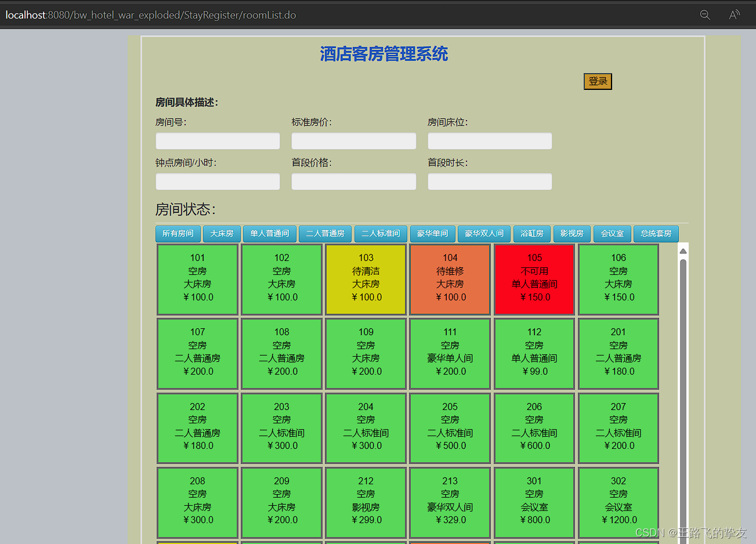Select red room 105 不可用 card
The width and height of the screenshot is (756, 544).
point(534,280)
